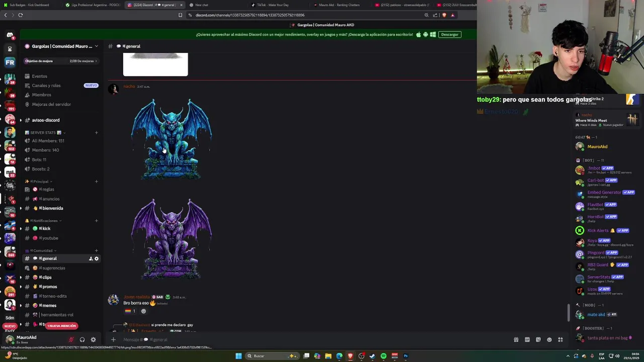Click the 1 NUEVA MENCIÓN pill
The height and width of the screenshot is (362, 644).
(x=61, y=326)
